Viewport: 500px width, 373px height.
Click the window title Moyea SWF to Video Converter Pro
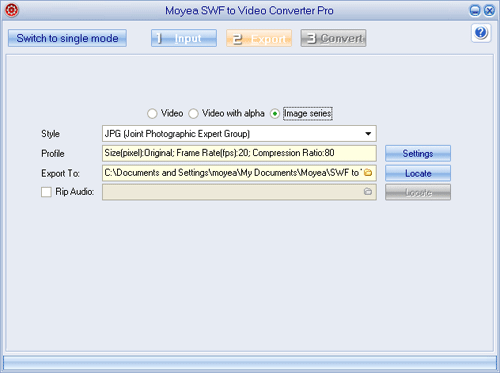click(249, 11)
